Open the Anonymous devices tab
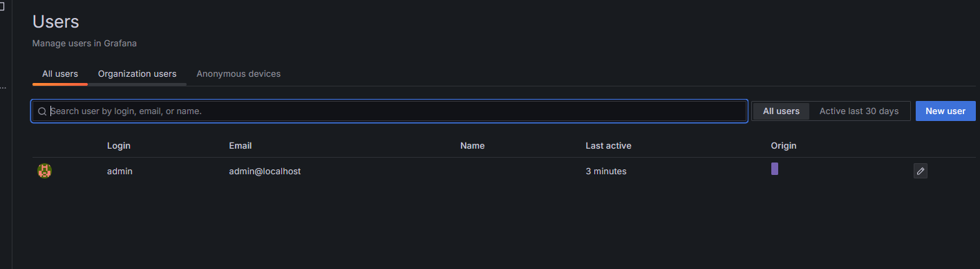Image resolution: width=980 pixels, height=269 pixels. coord(238,74)
